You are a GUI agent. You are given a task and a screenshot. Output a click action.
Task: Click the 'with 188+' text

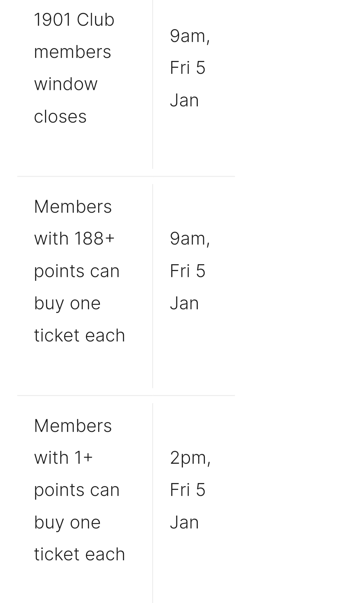point(74,238)
